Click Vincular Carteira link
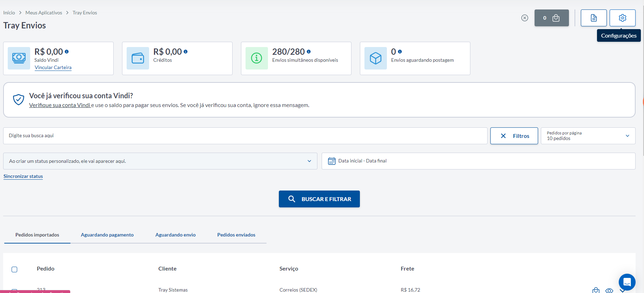This screenshot has width=644, height=293. [x=53, y=67]
